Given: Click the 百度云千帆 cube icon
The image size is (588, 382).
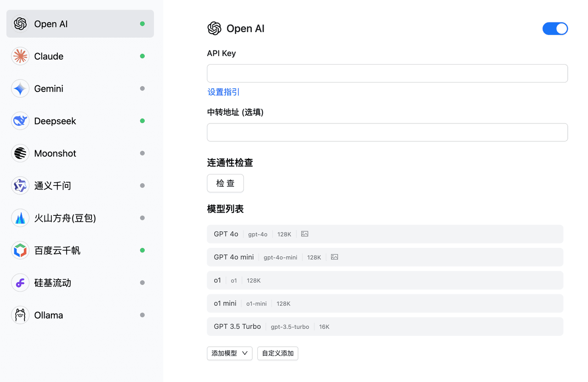Looking at the screenshot, I should coord(20,250).
